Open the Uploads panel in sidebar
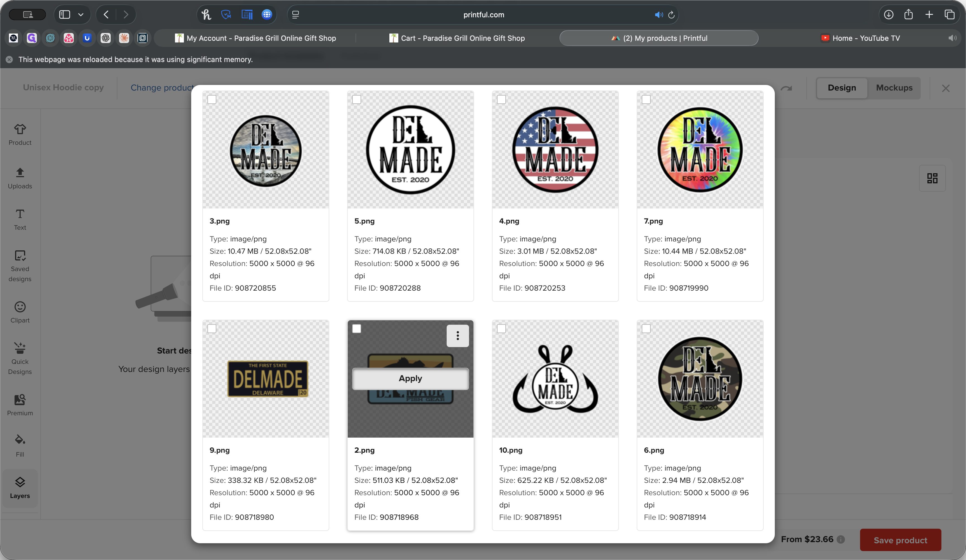966x560 pixels. [x=20, y=178]
